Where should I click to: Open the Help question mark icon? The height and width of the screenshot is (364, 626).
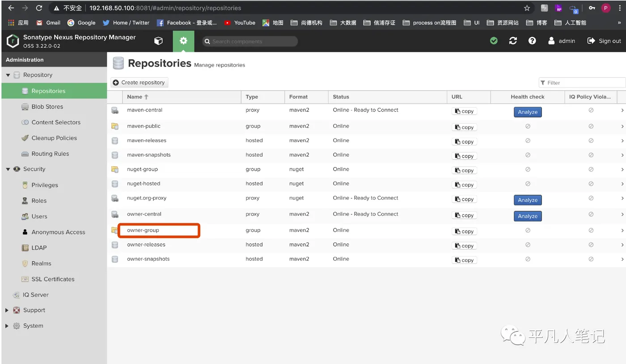(532, 41)
